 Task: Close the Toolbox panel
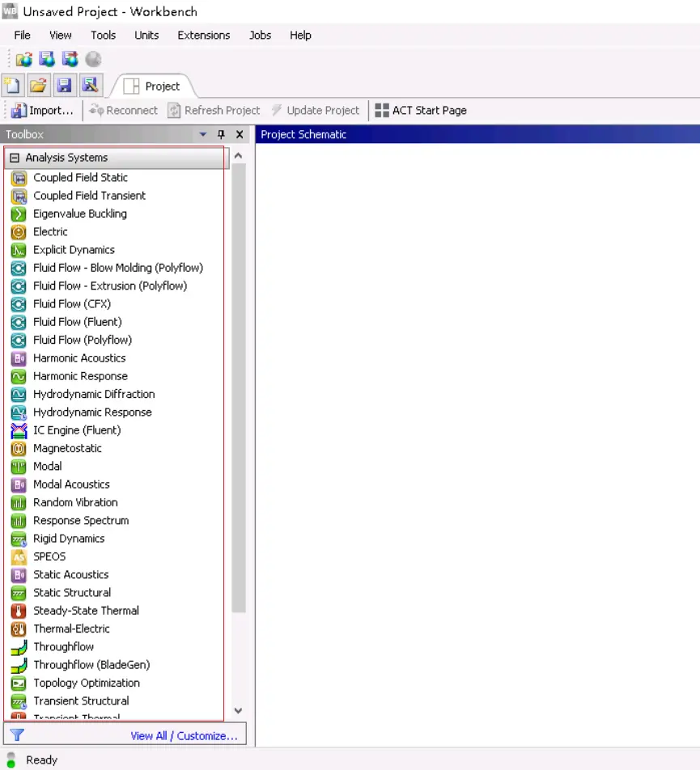point(240,134)
